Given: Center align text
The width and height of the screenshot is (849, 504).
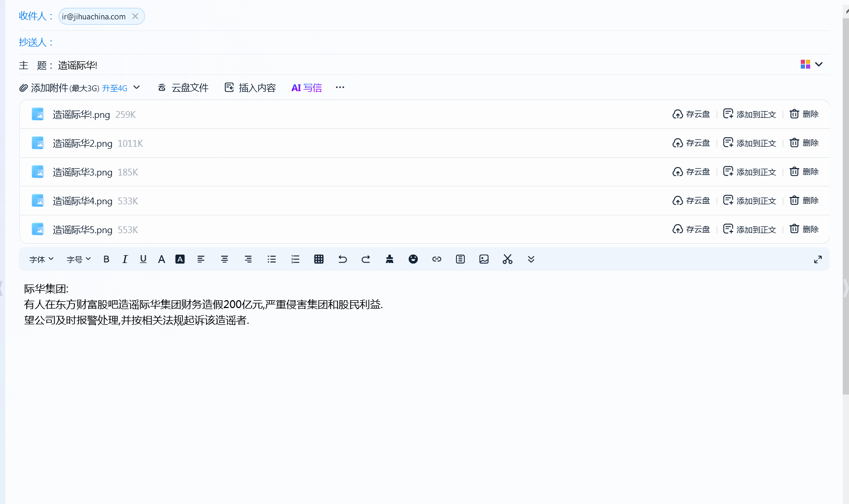Looking at the screenshot, I should click(224, 259).
